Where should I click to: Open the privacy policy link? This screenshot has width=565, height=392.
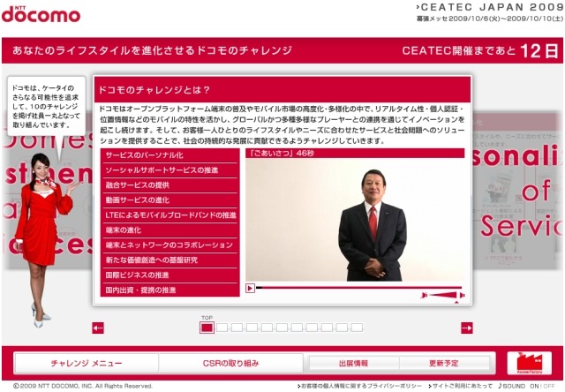(360, 386)
